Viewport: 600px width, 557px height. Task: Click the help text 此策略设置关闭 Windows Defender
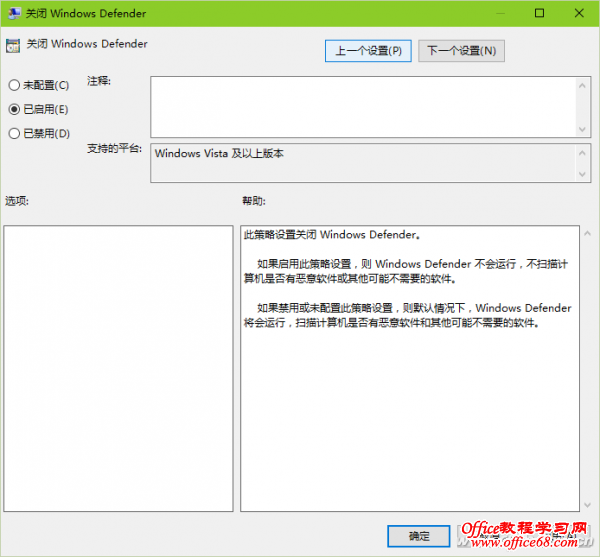(x=332, y=235)
